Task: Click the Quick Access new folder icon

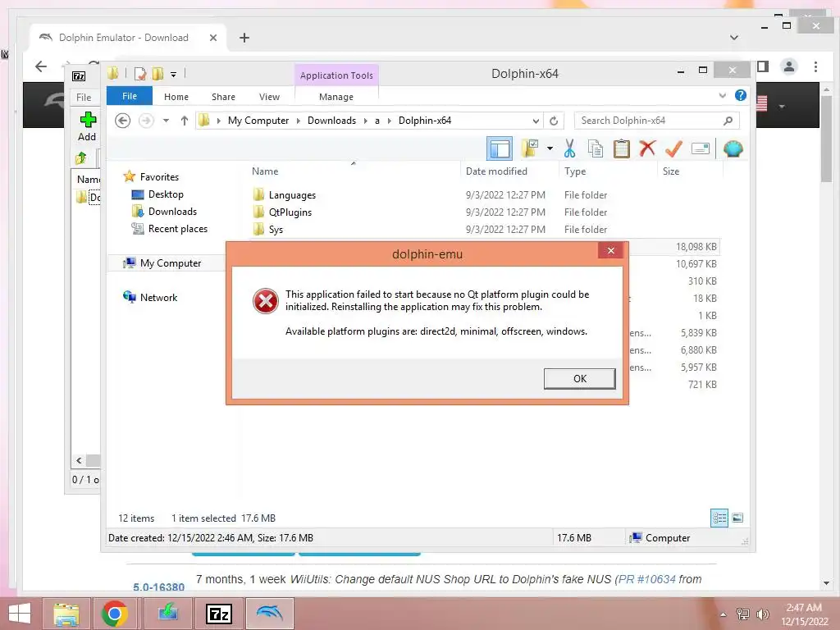Action: coord(157,74)
